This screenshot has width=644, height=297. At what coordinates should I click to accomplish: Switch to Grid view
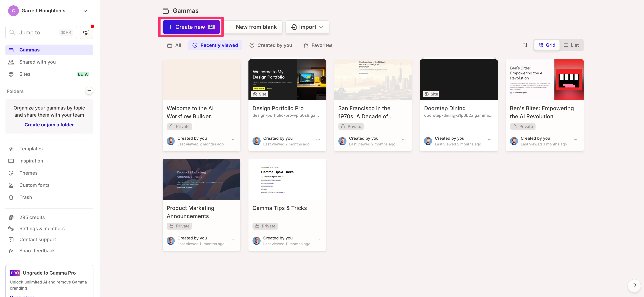pyautogui.click(x=547, y=45)
